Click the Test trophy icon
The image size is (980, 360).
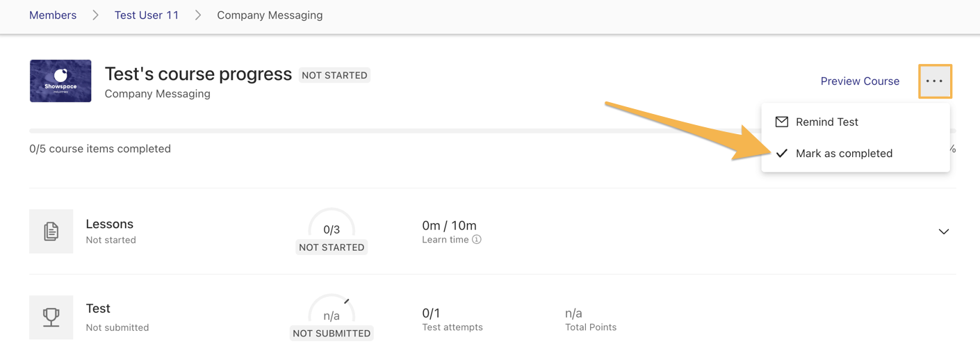[x=51, y=318]
